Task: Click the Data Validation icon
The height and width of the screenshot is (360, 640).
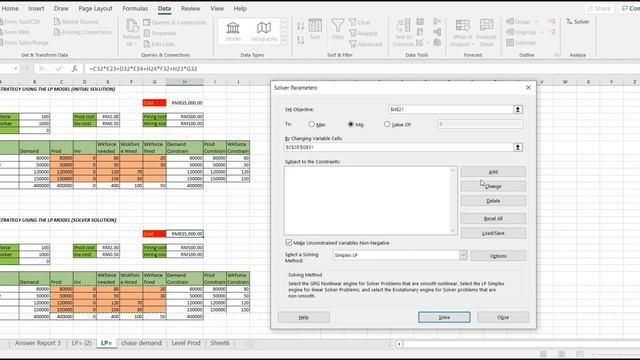Action: click(419, 42)
